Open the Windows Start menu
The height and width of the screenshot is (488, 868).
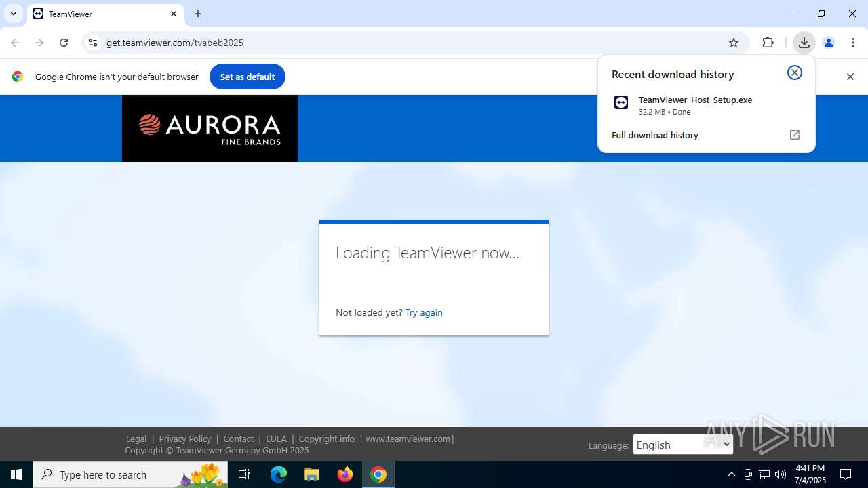pos(16,474)
